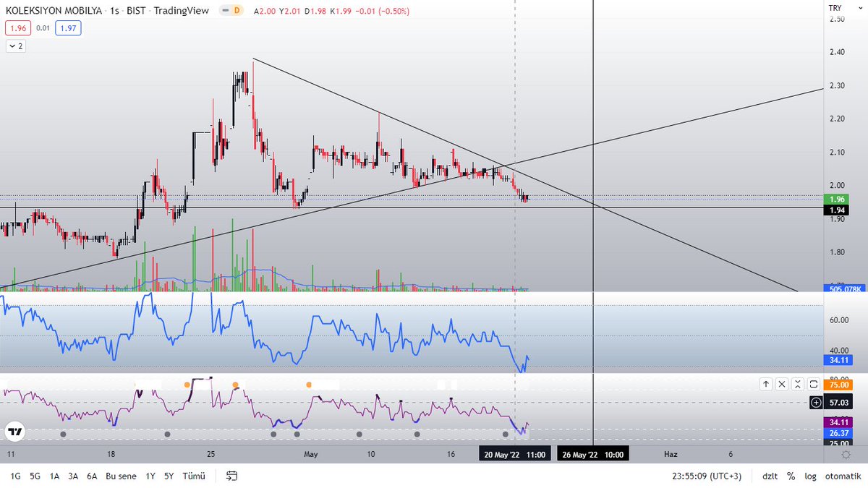Toggle log scale mode
The height and width of the screenshot is (488, 868).
pyautogui.click(x=811, y=476)
